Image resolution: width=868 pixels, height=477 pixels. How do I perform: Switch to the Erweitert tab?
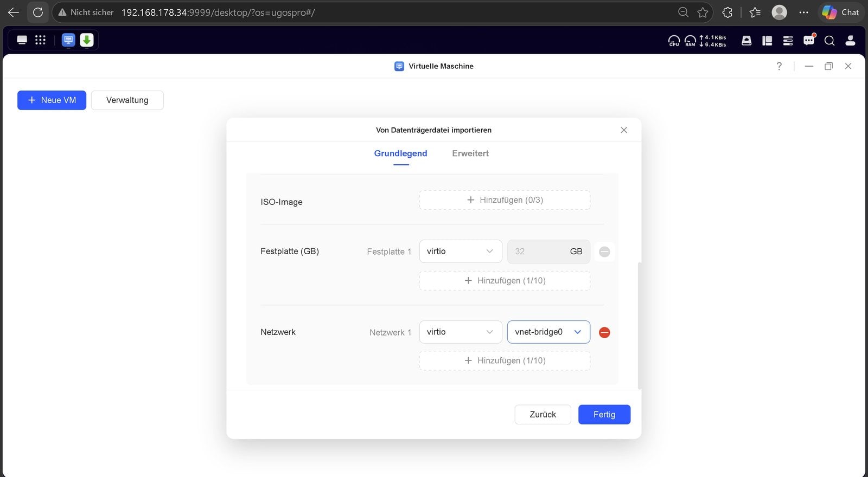pos(470,153)
